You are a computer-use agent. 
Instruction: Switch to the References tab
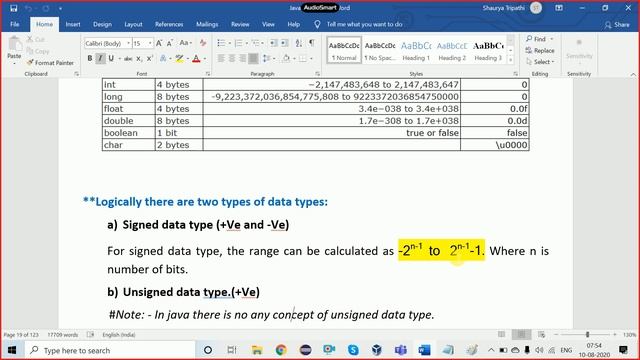tap(169, 24)
